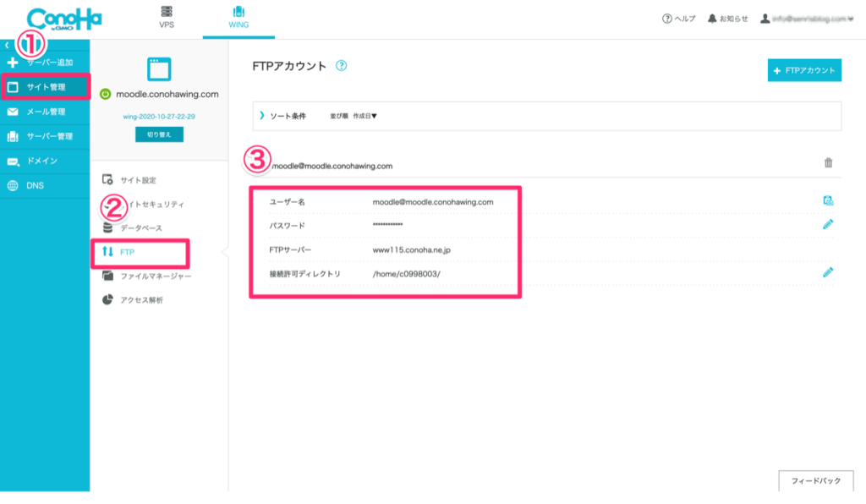Open ドメイン in sidebar

[45, 161]
